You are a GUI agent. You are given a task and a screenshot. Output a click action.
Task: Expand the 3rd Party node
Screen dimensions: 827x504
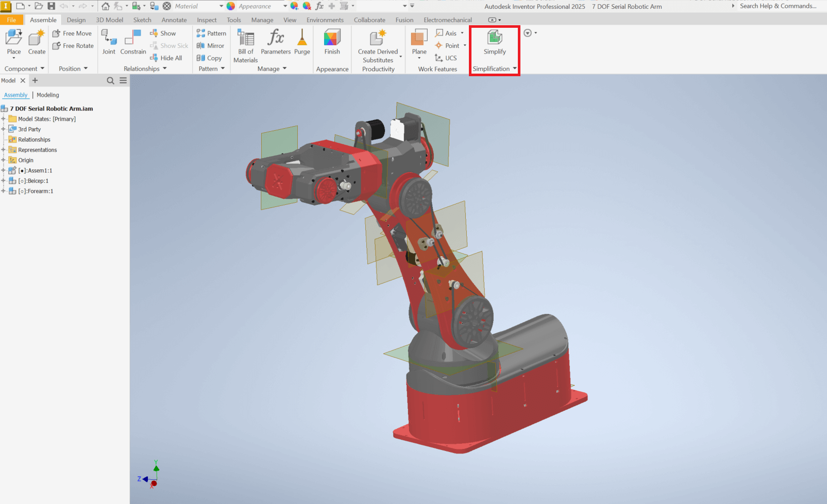pos(4,129)
